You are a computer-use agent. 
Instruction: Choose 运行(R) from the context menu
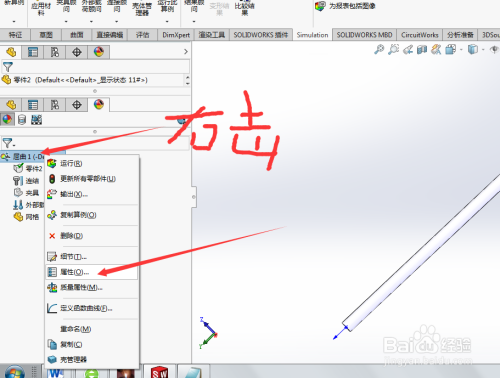coord(92,163)
